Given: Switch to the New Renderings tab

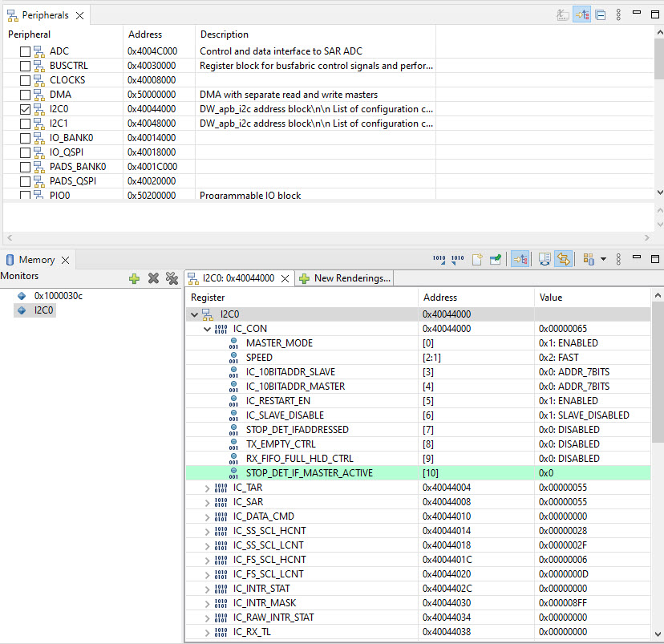Looking at the screenshot, I should (345, 278).
